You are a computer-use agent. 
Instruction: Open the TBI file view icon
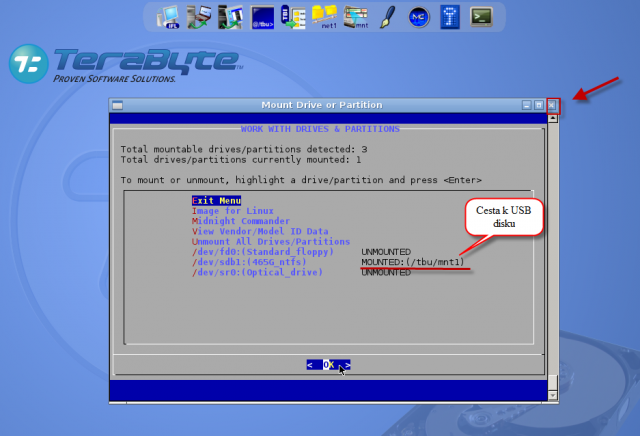tap(293, 17)
